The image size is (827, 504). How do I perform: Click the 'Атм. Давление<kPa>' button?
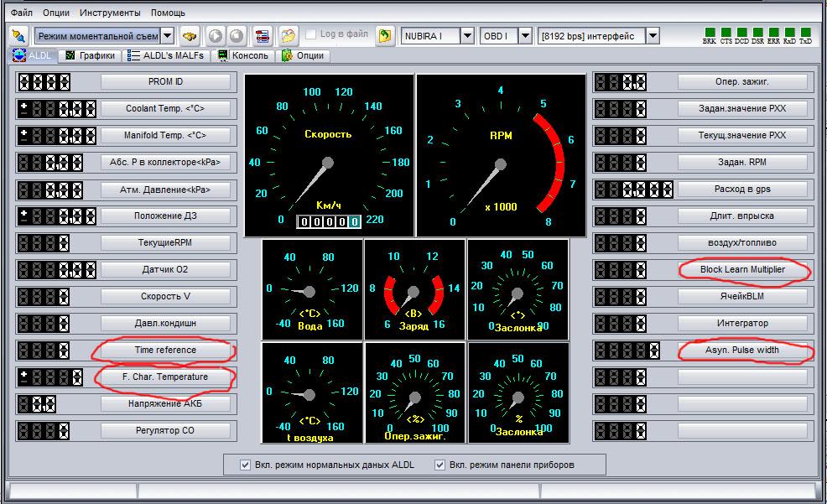pos(165,190)
